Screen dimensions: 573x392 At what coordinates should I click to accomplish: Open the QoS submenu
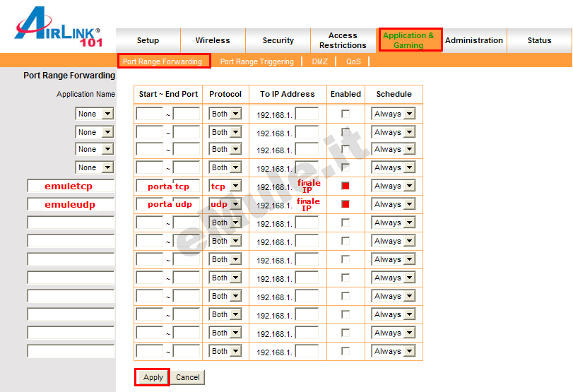coord(353,61)
